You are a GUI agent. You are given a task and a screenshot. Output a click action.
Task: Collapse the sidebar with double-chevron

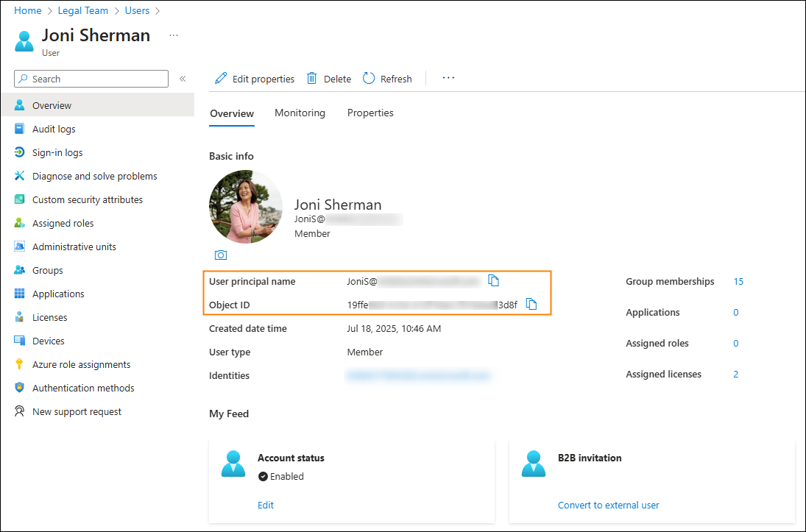[183, 78]
